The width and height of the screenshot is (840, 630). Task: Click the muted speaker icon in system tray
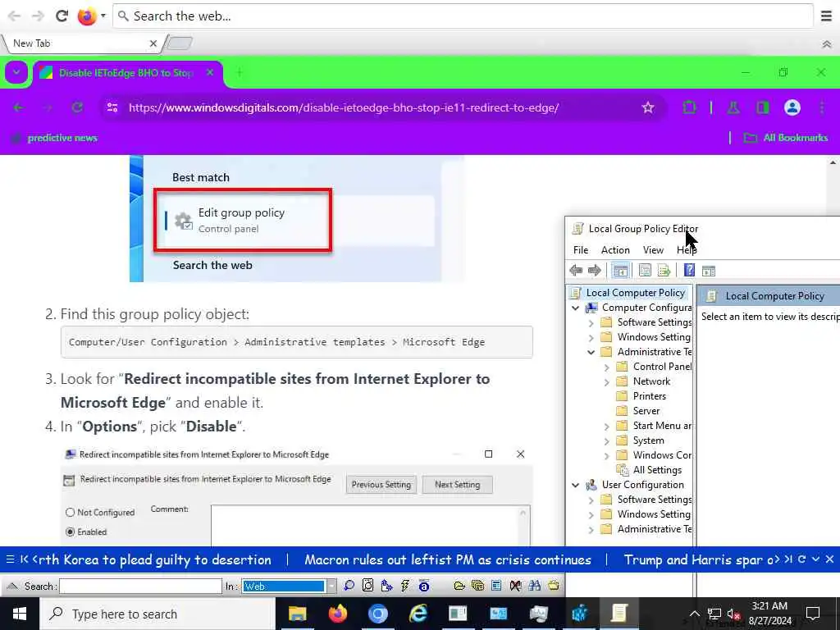point(734,614)
